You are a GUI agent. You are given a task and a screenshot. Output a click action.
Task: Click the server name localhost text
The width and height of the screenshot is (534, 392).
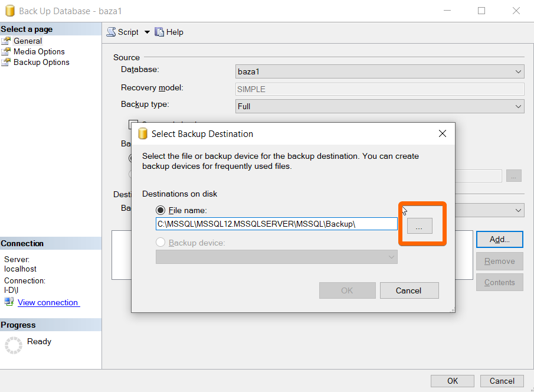click(x=20, y=269)
